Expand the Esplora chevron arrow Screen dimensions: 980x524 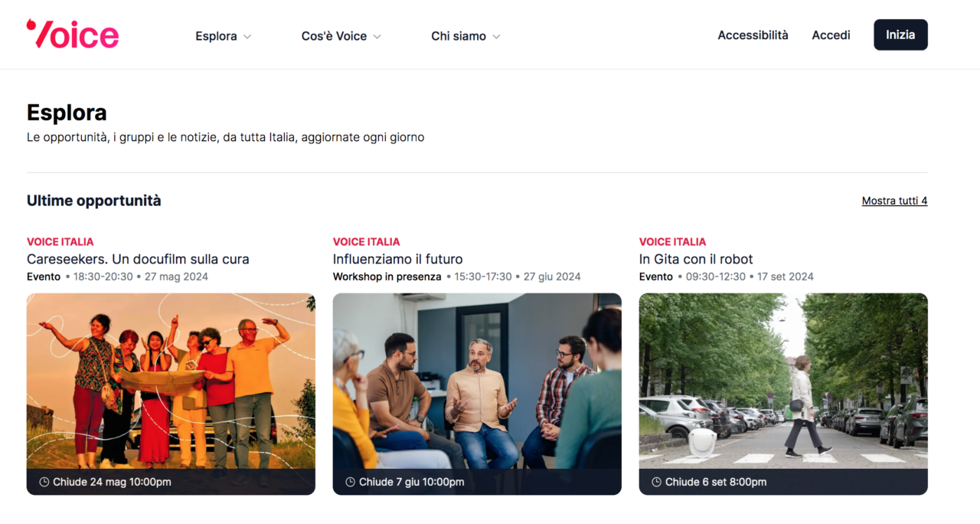247,37
